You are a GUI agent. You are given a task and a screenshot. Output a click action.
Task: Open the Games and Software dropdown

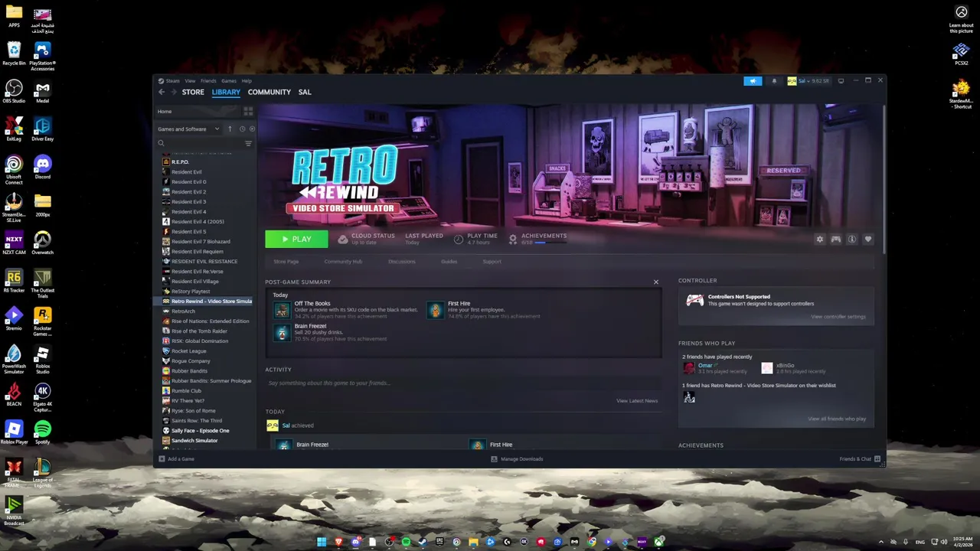[188, 129]
